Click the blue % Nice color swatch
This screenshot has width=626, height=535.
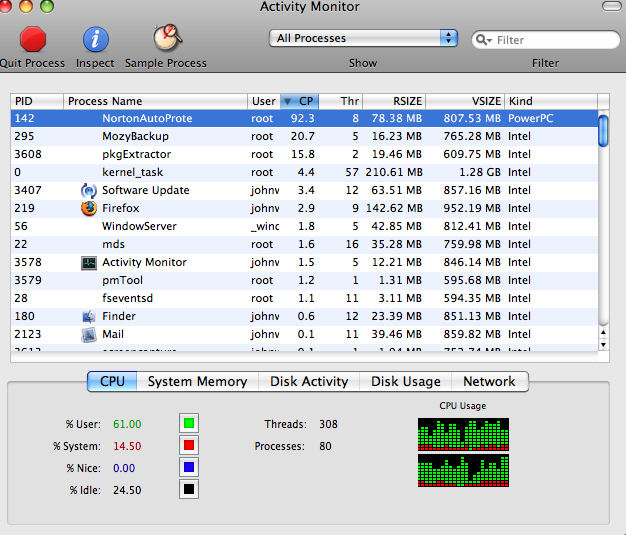coord(188,468)
